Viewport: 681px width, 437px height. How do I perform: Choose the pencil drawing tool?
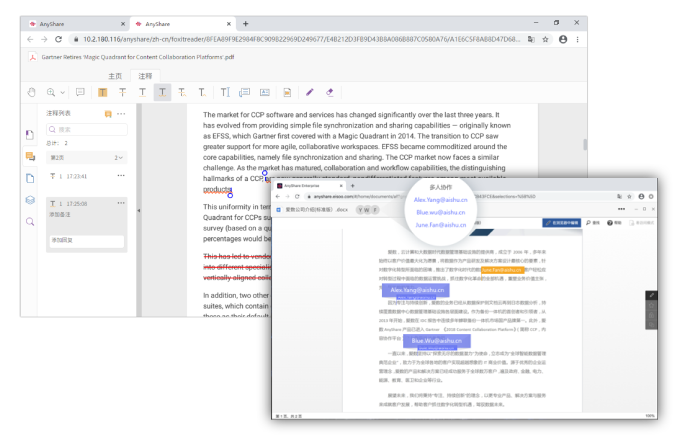click(309, 92)
